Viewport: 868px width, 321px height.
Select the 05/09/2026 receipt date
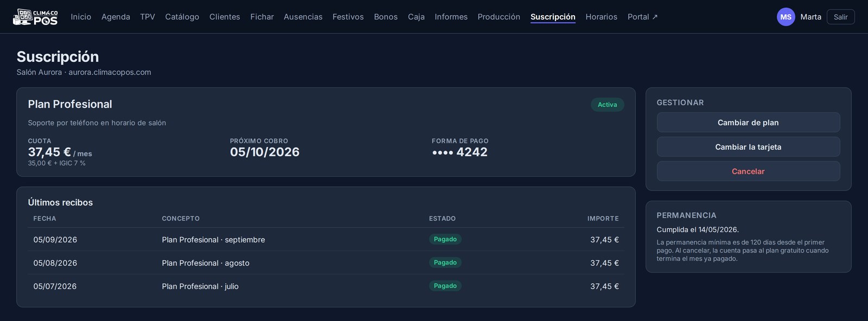point(55,240)
